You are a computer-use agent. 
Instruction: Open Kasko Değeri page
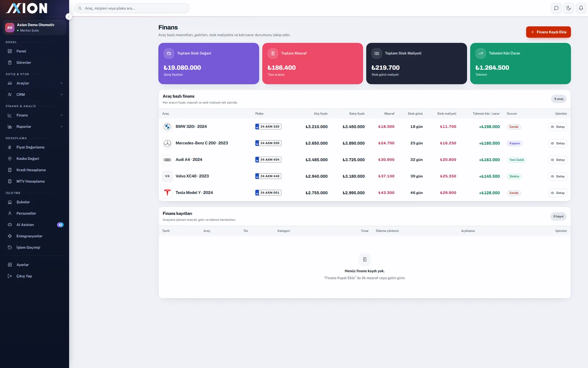[x=35, y=159]
